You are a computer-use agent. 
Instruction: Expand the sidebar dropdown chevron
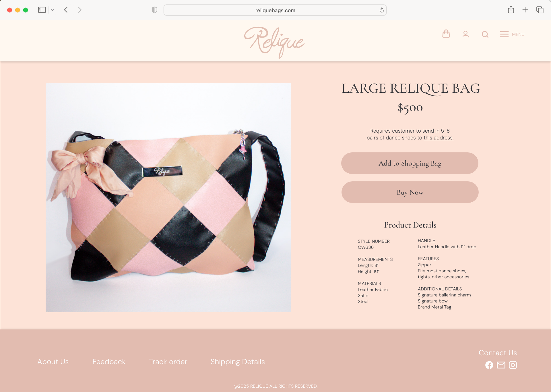(x=52, y=10)
